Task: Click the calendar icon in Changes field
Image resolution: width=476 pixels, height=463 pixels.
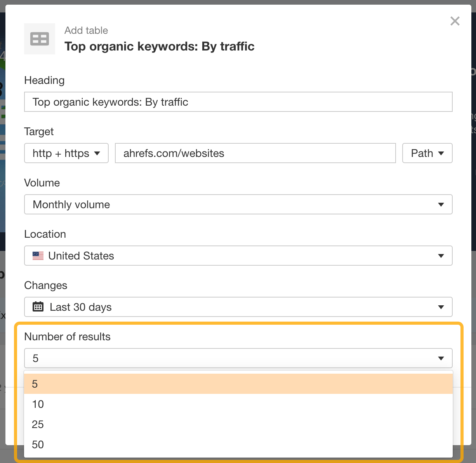Action: coord(38,307)
